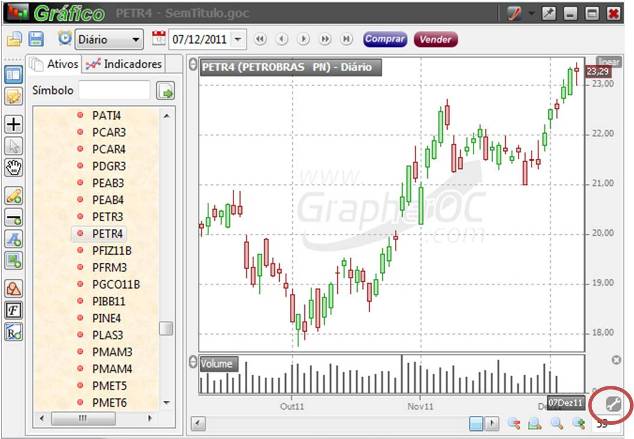Select the horizontal line tool
This screenshot has width=634, height=439.
click(13, 218)
